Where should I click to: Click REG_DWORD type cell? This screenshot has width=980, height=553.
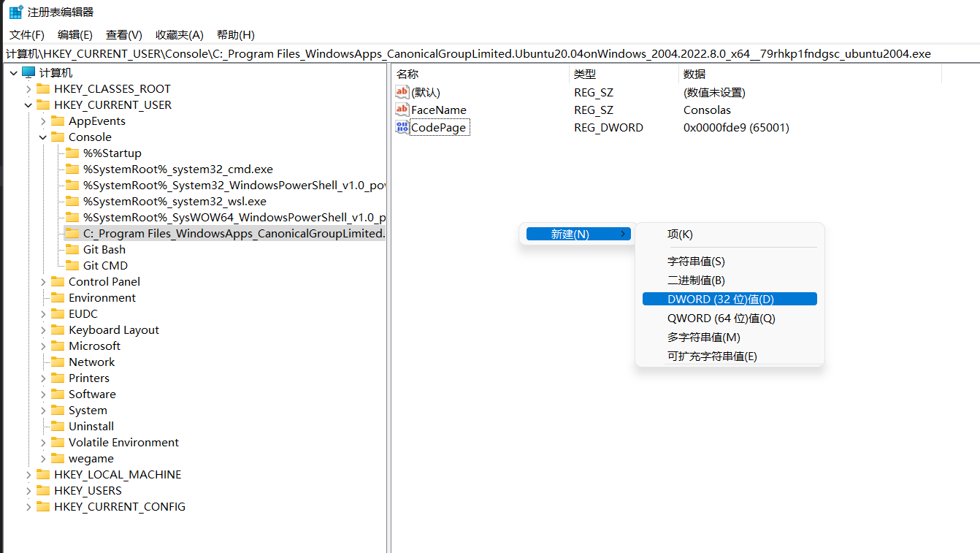[x=608, y=127]
